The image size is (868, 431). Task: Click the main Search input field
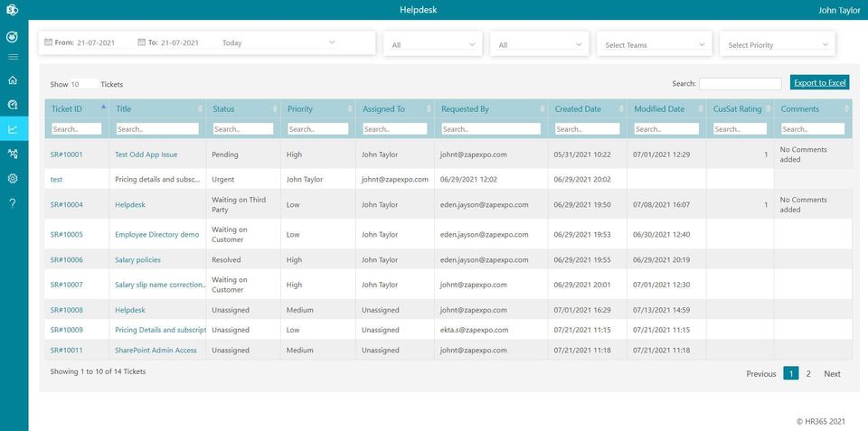(x=741, y=83)
